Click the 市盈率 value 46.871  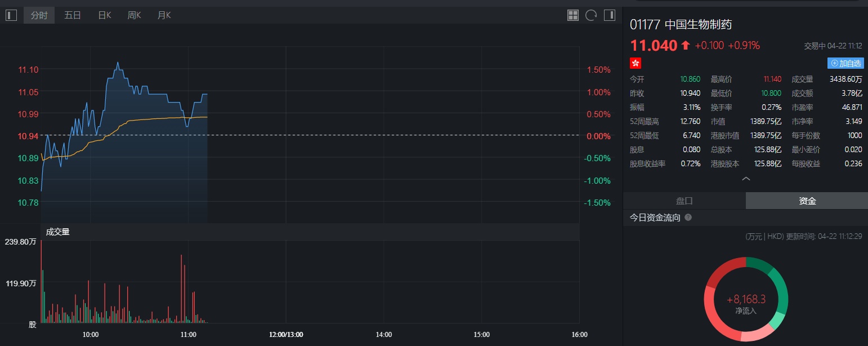[852, 108]
